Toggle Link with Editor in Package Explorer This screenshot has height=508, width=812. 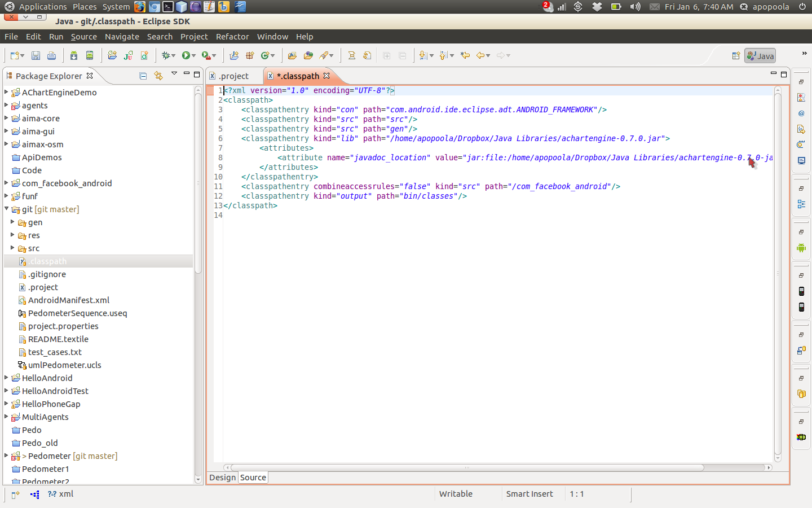pyautogui.click(x=158, y=76)
